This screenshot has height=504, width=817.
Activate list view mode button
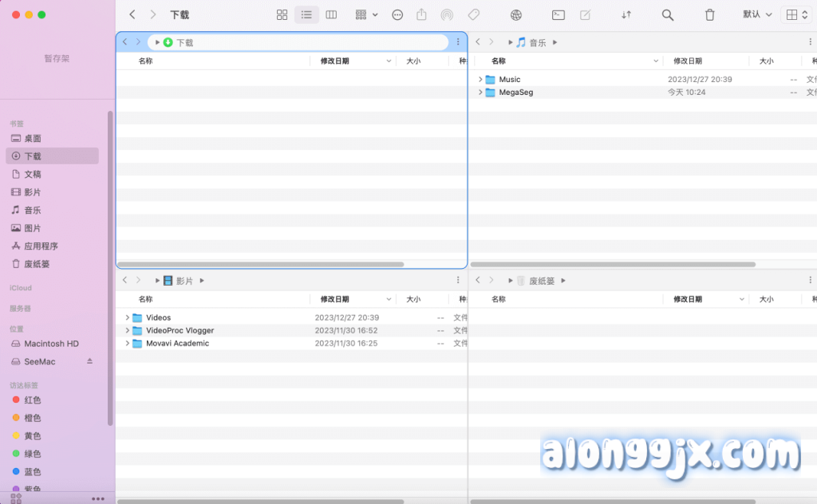[306, 15]
